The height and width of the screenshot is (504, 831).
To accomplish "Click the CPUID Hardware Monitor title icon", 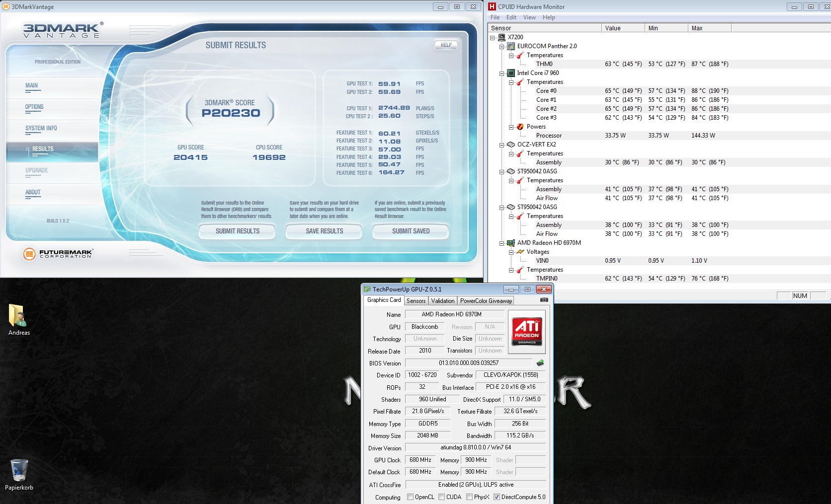I will tap(492, 6).
